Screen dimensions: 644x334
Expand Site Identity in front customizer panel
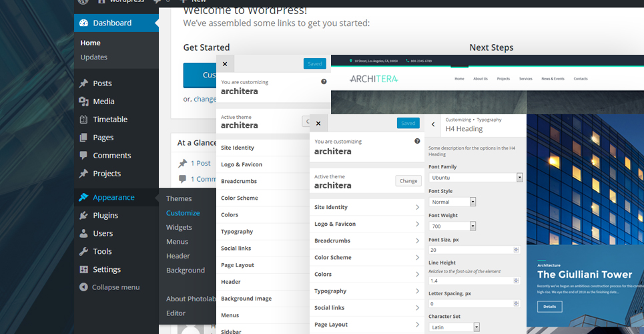pyautogui.click(x=367, y=207)
